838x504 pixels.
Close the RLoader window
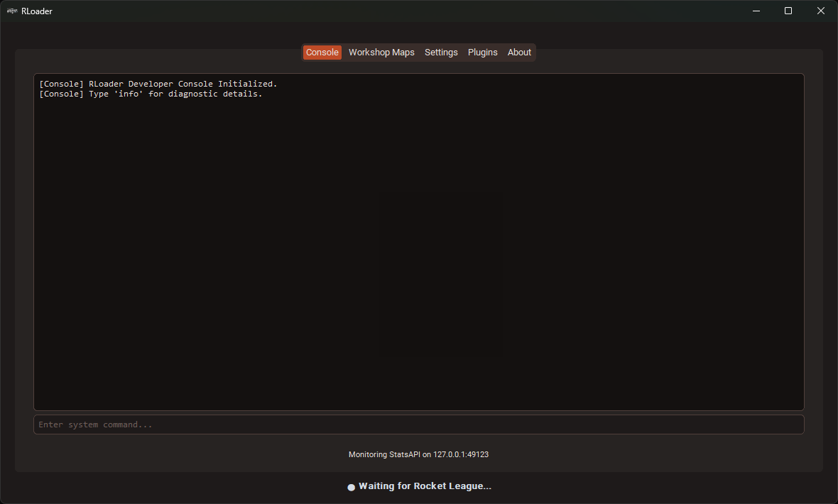[x=820, y=11]
